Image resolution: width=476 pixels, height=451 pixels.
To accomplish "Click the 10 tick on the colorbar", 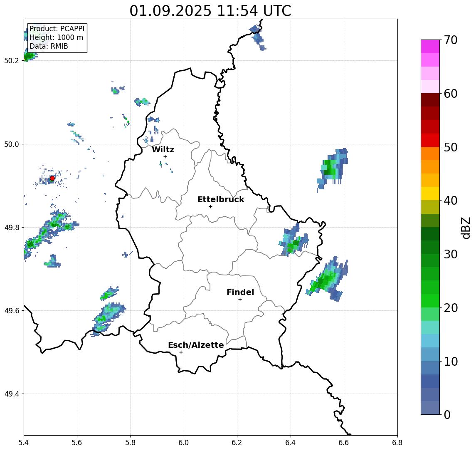I will point(451,361).
